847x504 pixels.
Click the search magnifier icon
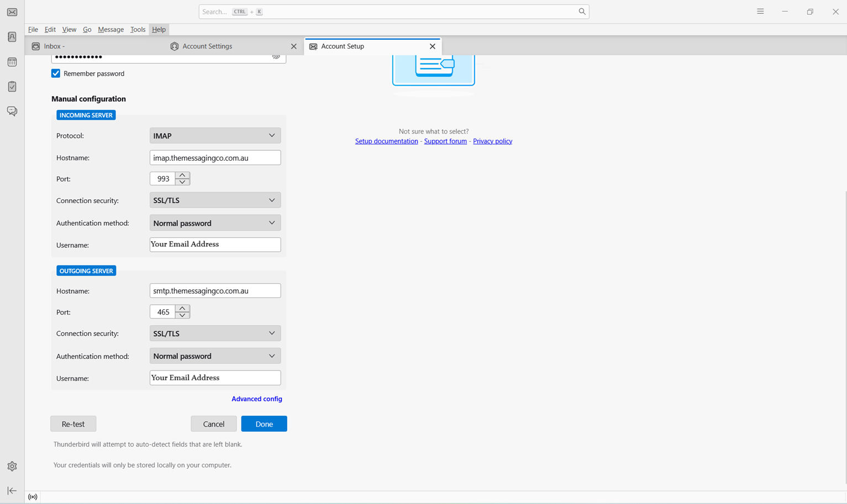[x=582, y=12]
